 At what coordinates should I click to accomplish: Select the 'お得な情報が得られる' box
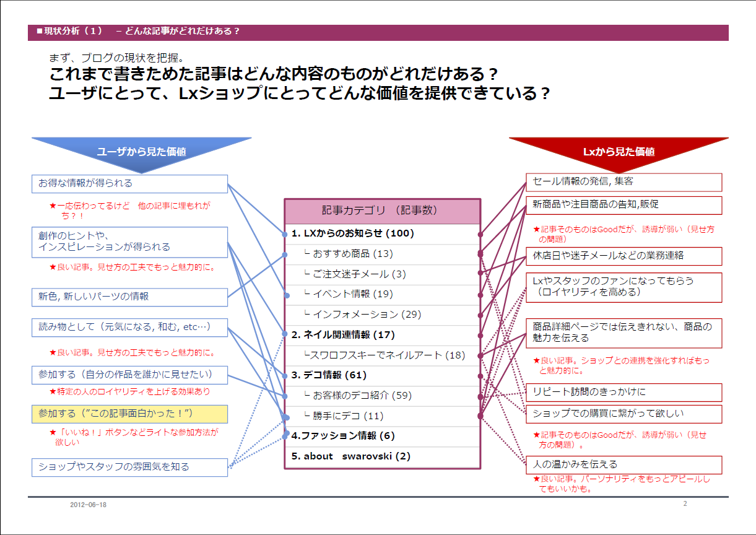[x=129, y=184]
